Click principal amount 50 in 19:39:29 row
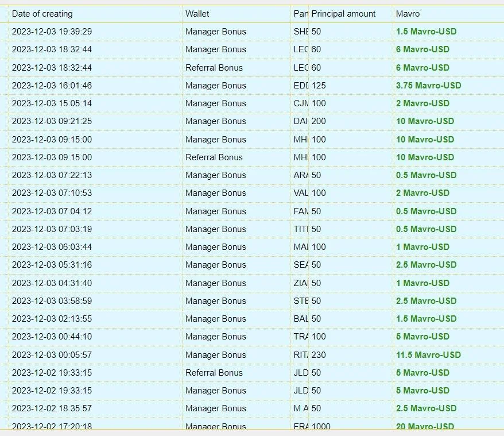Screen dimensions: 504x436 pos(316,32)
